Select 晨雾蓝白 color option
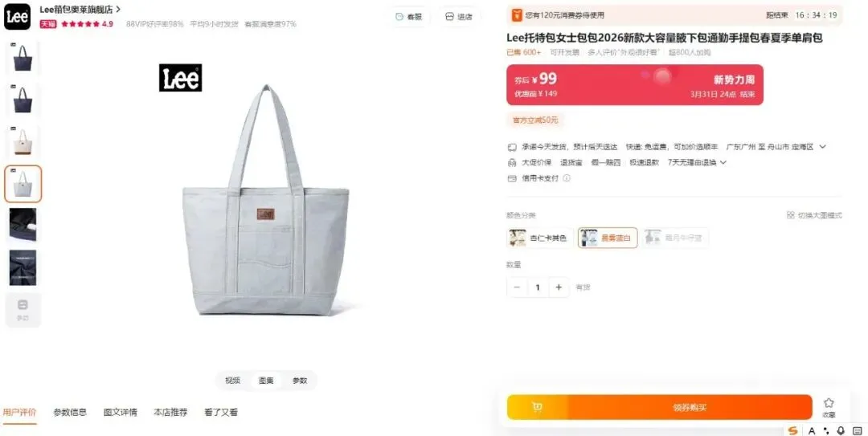The image size is (868, 436). [x=608, y=238]
